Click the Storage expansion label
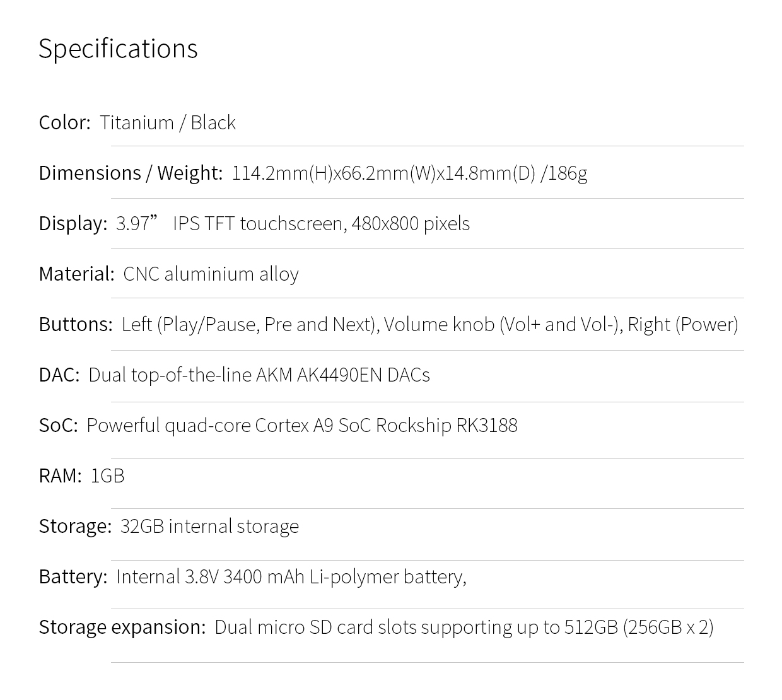Screen dimensions: 782x700 pos(122,627)
